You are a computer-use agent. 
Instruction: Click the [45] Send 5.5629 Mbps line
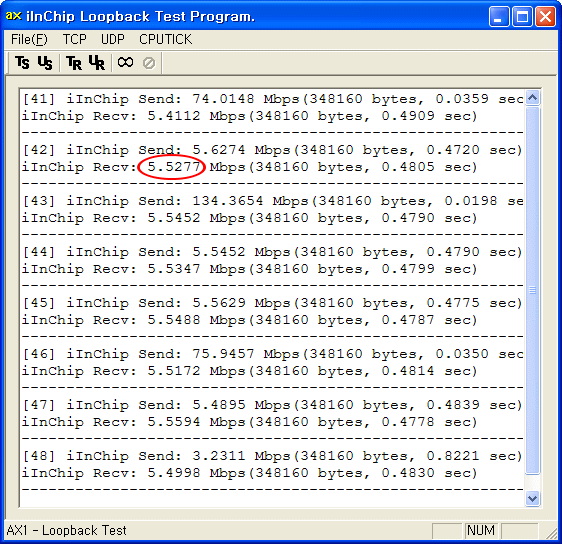[272, 303]
